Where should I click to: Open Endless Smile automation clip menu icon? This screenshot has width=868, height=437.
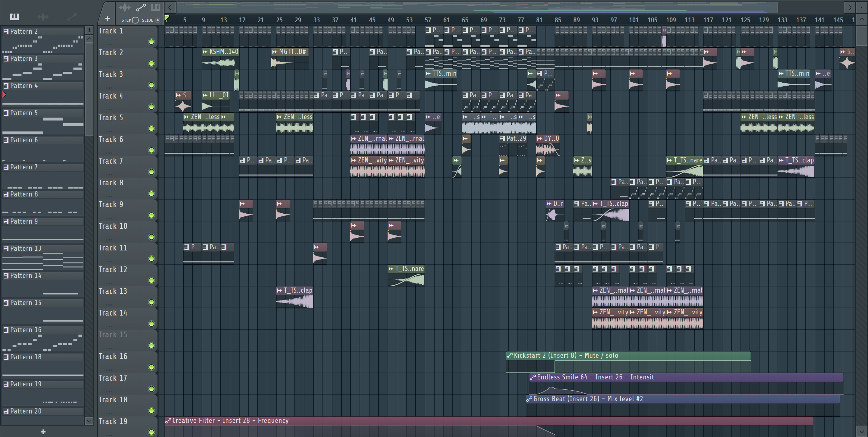(533, 377)
